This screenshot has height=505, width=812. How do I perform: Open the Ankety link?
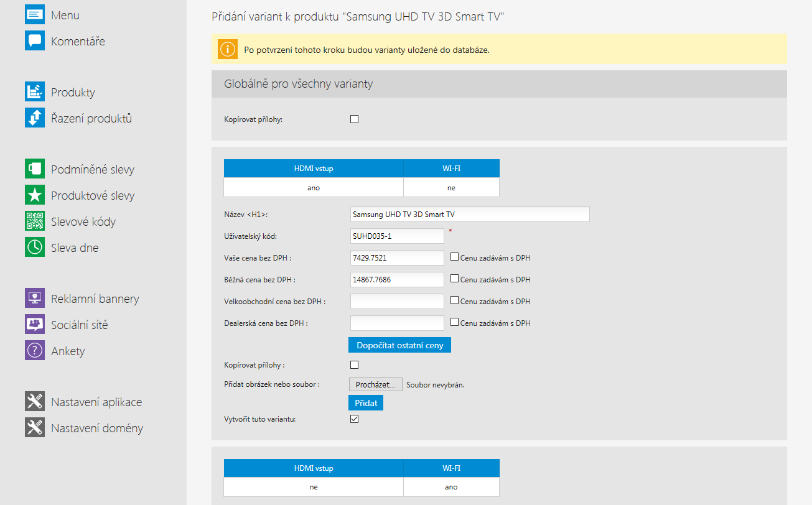point(68,351)
